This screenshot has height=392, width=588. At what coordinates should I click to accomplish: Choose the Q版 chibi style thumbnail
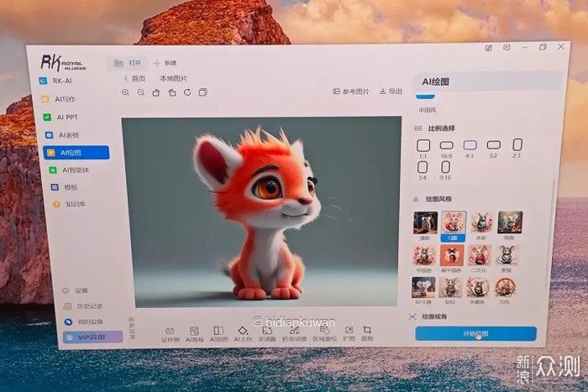tap(454, 226)
